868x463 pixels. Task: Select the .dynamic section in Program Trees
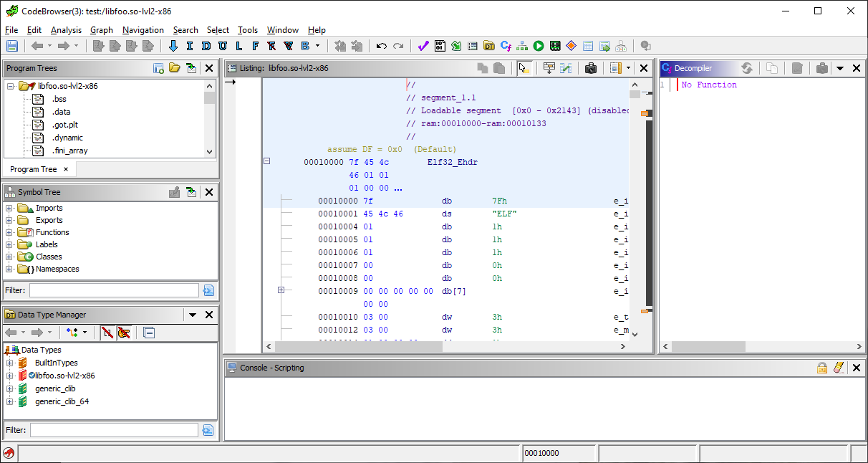click(x=67, y=138)
